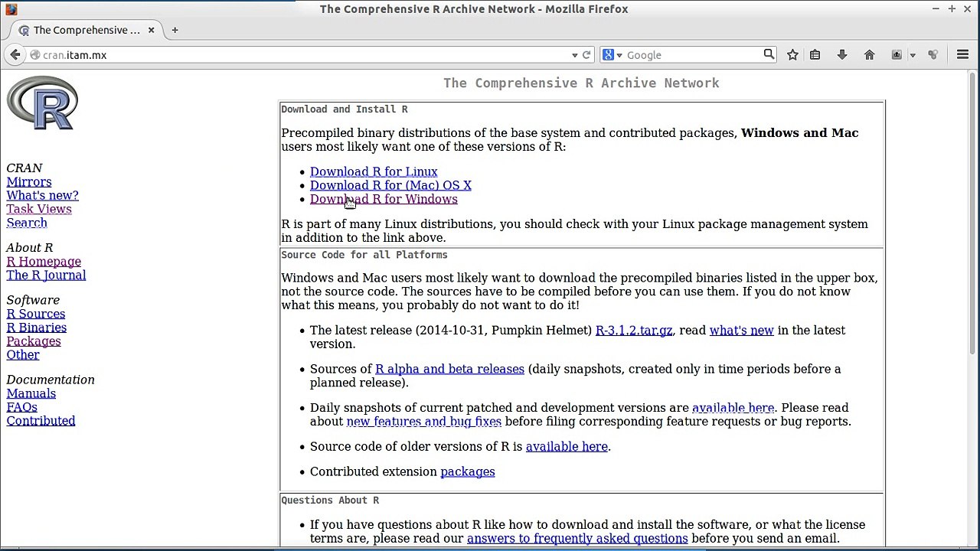Click the R logo image
Screen dimensions: 980x551
pos(43,103)
